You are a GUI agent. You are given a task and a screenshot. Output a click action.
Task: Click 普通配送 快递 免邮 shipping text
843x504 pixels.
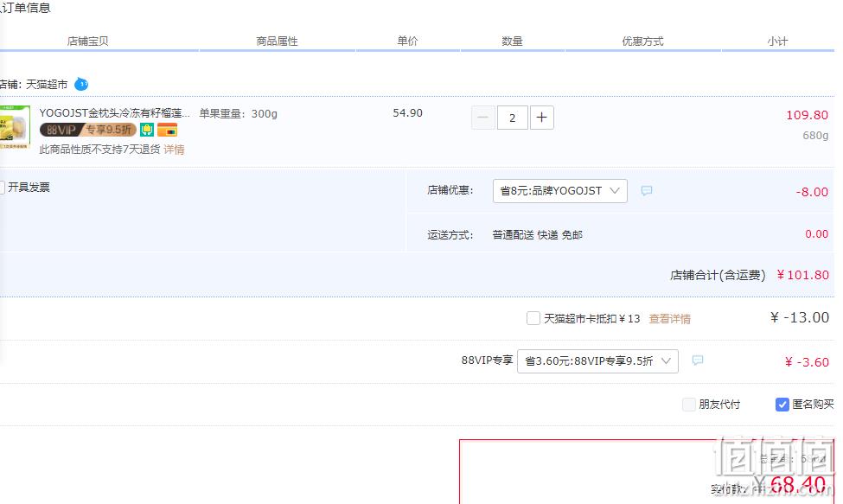[x=537, y=235]
